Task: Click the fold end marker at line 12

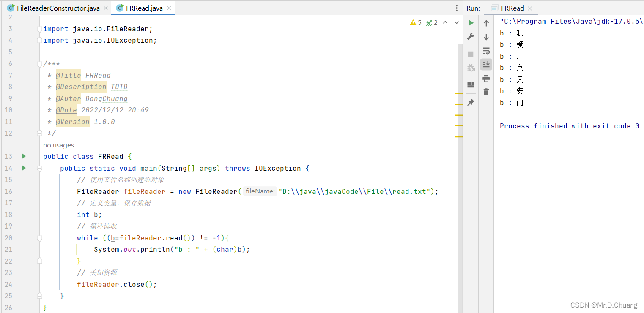Action: (x=39, y=133)
